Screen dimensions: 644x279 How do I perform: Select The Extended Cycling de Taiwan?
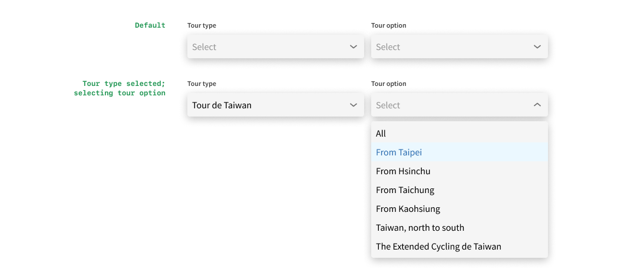point(459,247)
